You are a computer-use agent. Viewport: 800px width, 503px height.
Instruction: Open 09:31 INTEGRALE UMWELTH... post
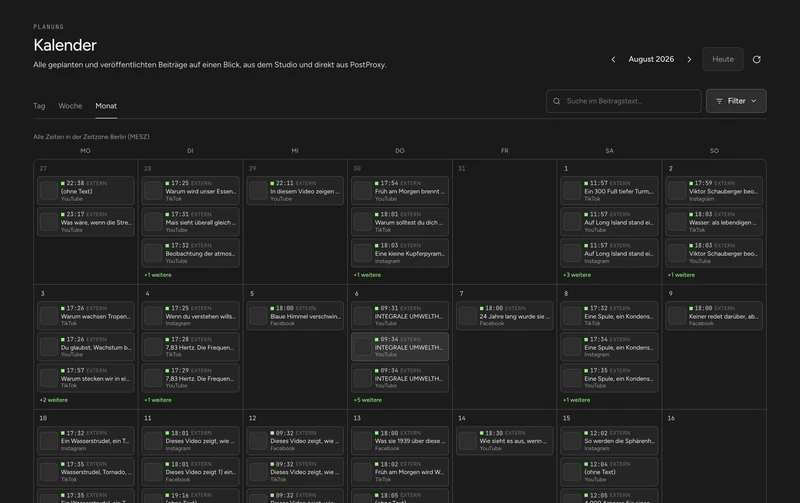tap(400, 316)
